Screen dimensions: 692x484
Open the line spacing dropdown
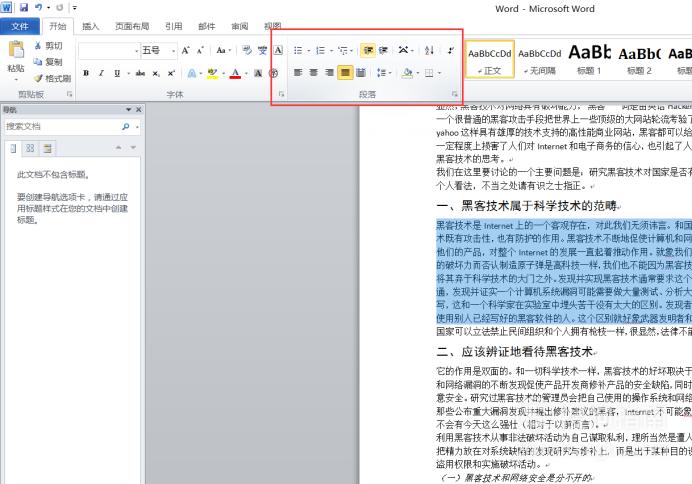coord(384,73)
